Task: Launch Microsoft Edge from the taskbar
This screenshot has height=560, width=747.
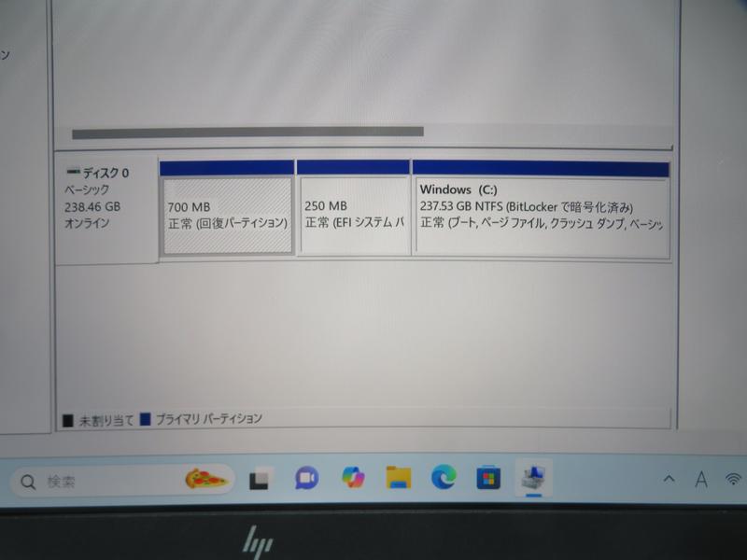Action: click(x=444, y=477)
